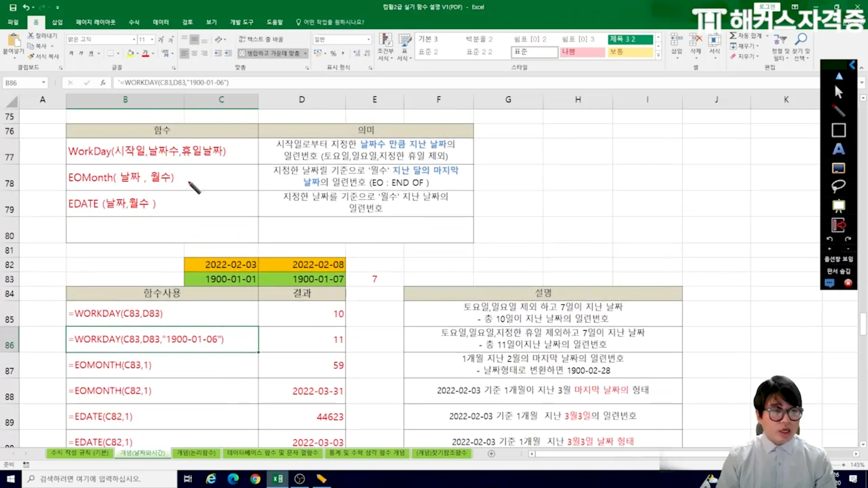Screen dimensions: 868x488
Task: Open the borders dropdown arrow
Action: click(118, 53)
